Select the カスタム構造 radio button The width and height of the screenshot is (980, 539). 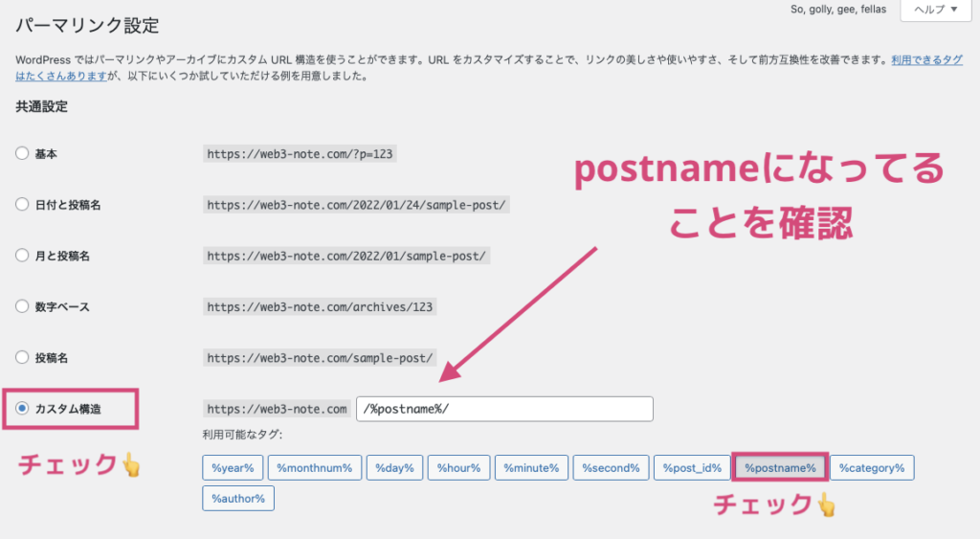pyautogui.click(x=22, y=408)
